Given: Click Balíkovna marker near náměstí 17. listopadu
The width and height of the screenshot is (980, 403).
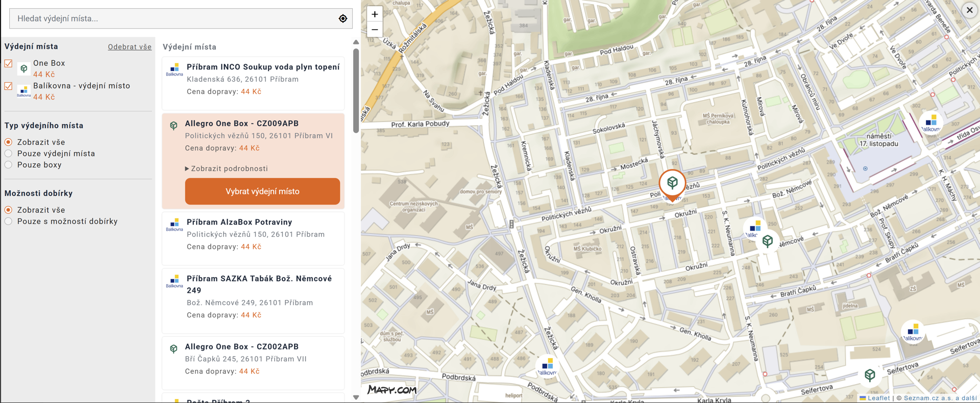Looking at the screenshot, I should [930, 122].
